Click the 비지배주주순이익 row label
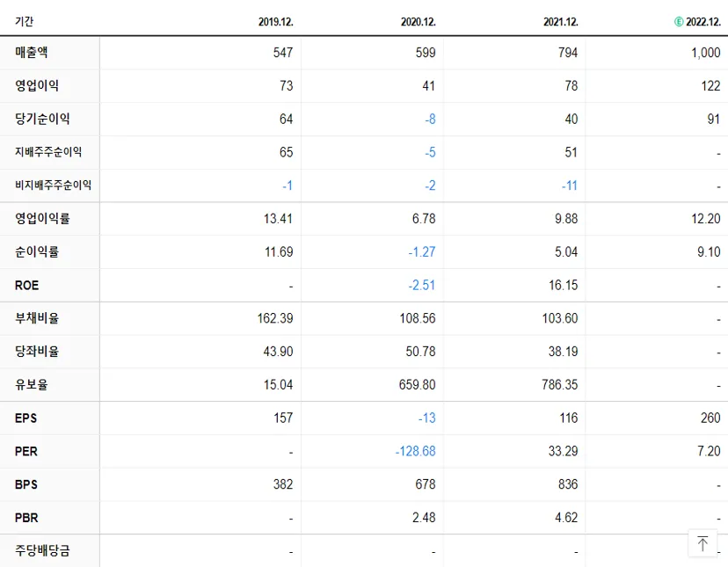Viewport: 728px width, 567px height. (53, 185)
